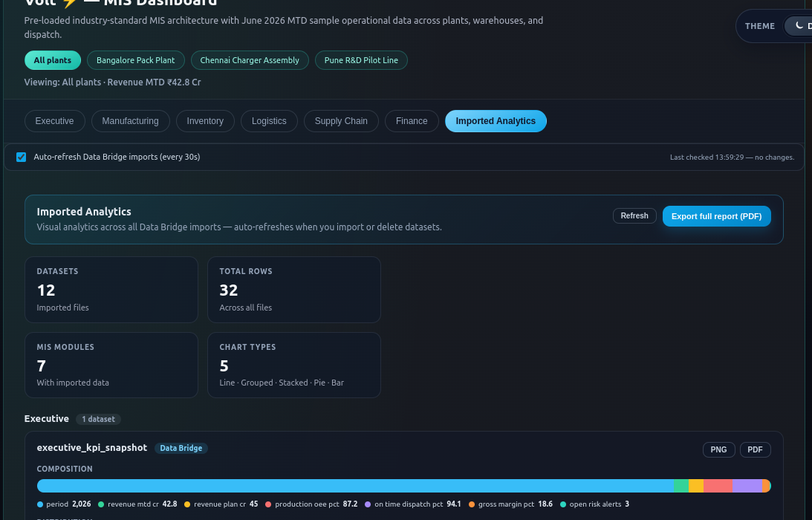Click the purple on time dispatch bar segment
The image size is (812, 520).
tap(747, 486)
